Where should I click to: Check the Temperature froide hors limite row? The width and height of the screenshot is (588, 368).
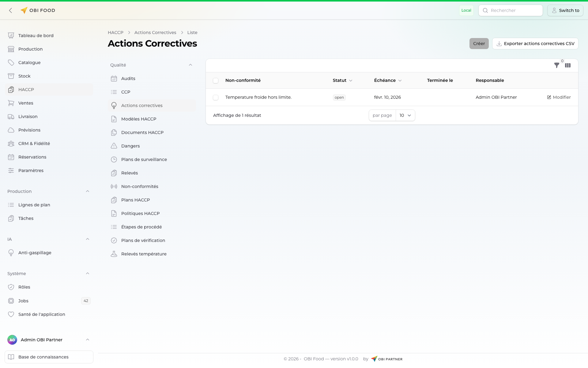(216, 98)
